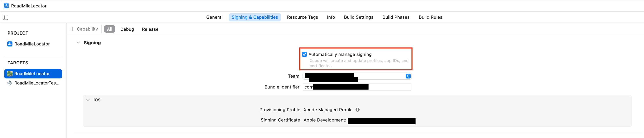Go to the Build Phases tab

[x=396, y=17]
